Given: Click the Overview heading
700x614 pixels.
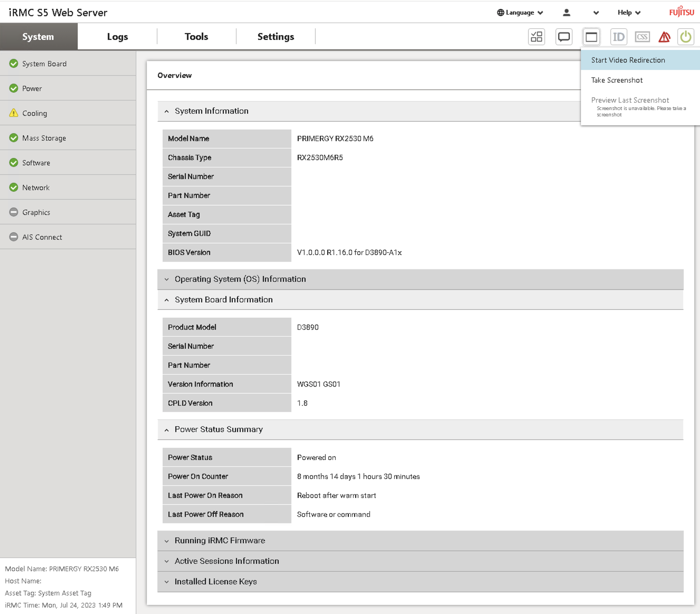Looking at the screenshot, I should point(175,75).
